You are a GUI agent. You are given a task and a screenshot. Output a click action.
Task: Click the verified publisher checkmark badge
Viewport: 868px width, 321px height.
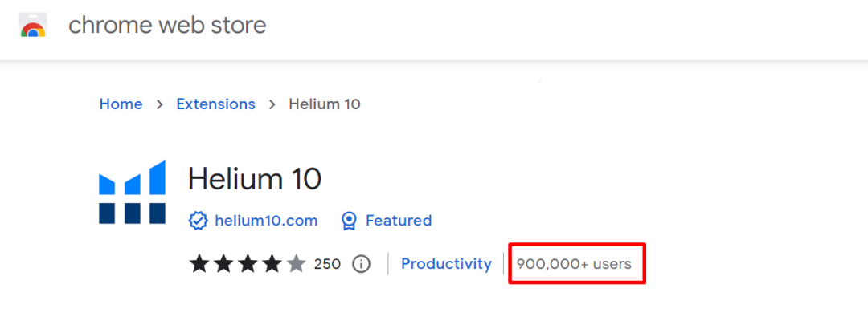[198, 221]
